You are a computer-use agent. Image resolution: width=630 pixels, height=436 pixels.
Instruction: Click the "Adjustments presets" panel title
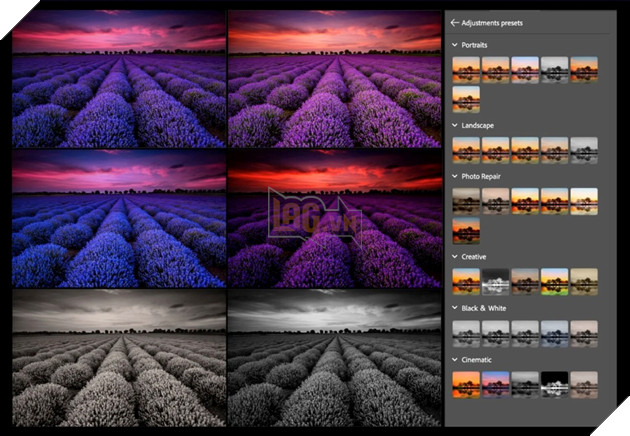coord(492,23)
